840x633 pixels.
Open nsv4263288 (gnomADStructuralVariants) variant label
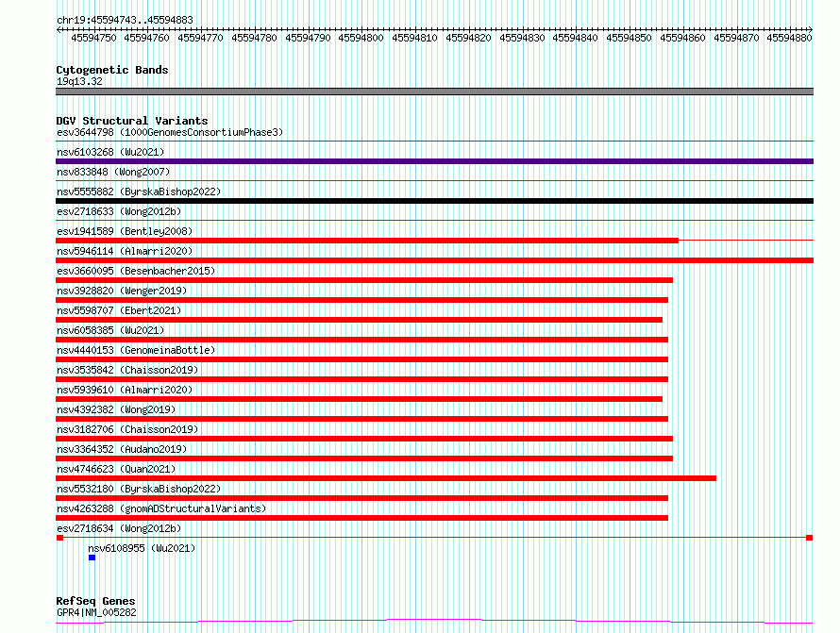pyautogui.click(x=161, y=508)
